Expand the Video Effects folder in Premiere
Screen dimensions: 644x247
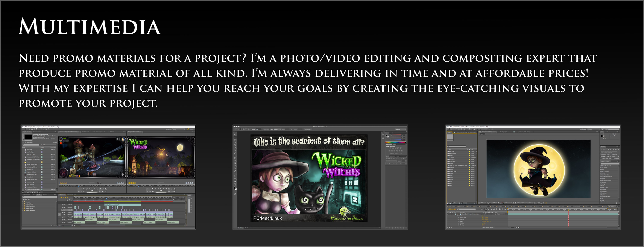point(23,208)
